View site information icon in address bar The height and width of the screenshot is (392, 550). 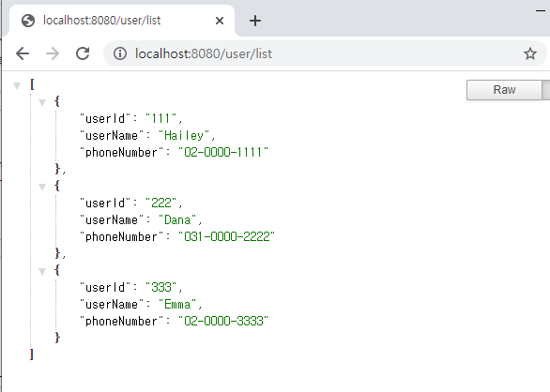[x=120, y=53]
